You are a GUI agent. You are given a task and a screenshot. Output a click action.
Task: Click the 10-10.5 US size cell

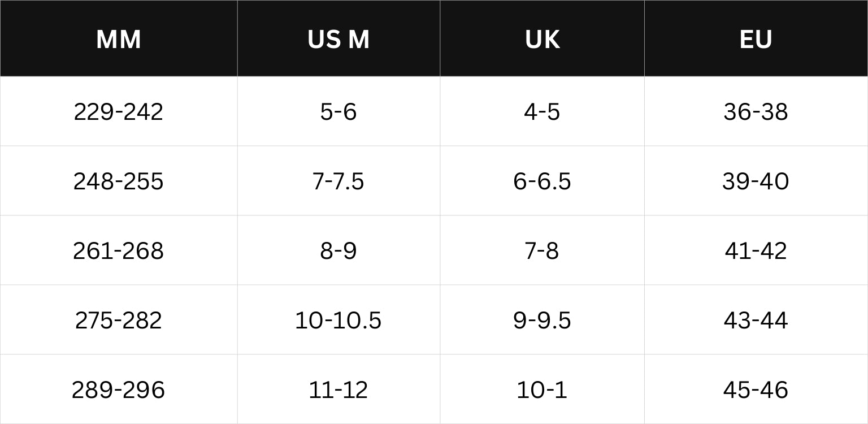tap(338, 320)
